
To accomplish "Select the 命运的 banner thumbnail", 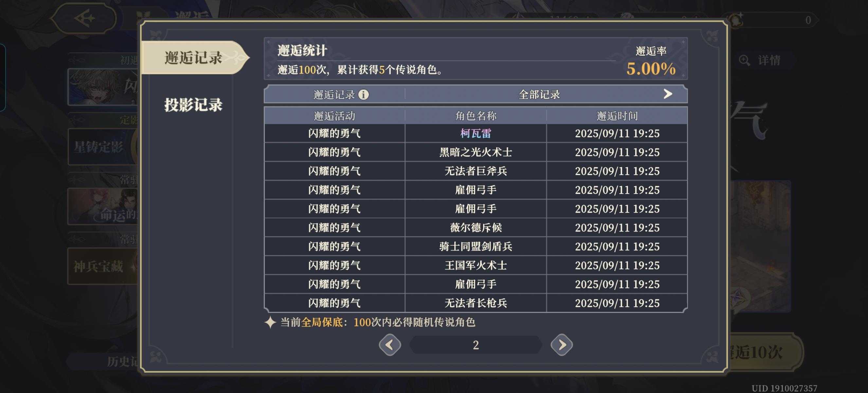I will pyautogui.click(x=102, y=206).
